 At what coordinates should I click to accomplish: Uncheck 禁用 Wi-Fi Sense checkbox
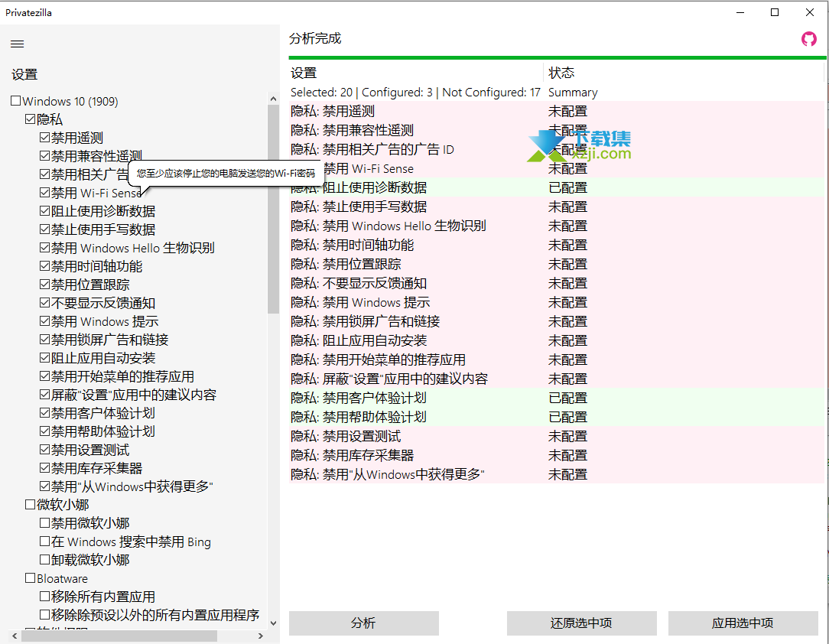(45, 193)
